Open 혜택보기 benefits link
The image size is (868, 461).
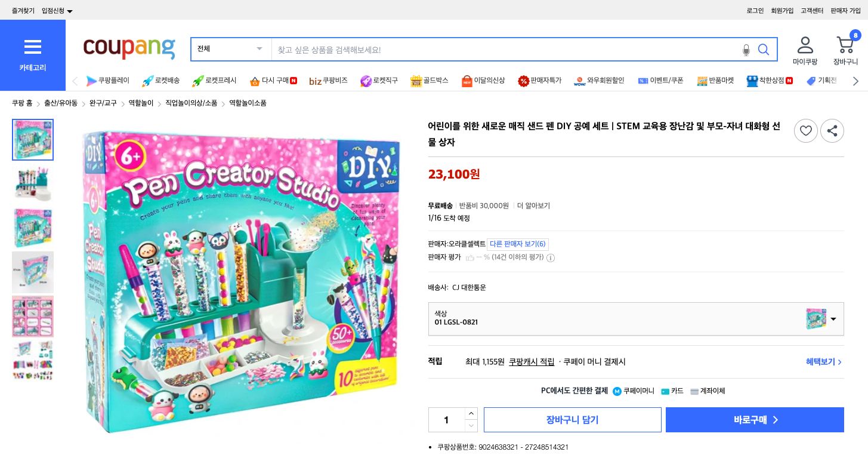pos(820,361)
